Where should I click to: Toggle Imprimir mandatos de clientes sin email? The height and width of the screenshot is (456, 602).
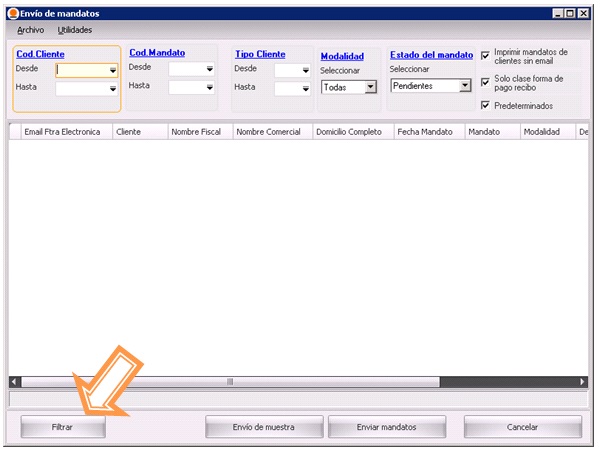click(486, 56)
